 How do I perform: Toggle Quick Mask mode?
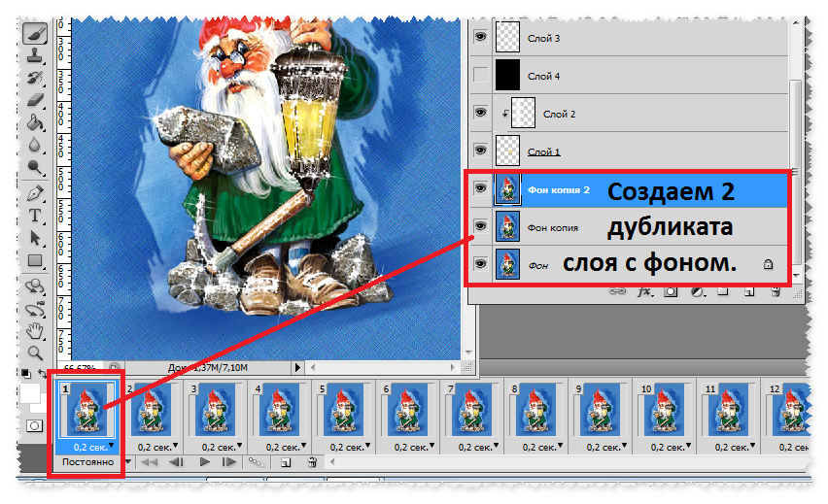click(x=34, y=425)
